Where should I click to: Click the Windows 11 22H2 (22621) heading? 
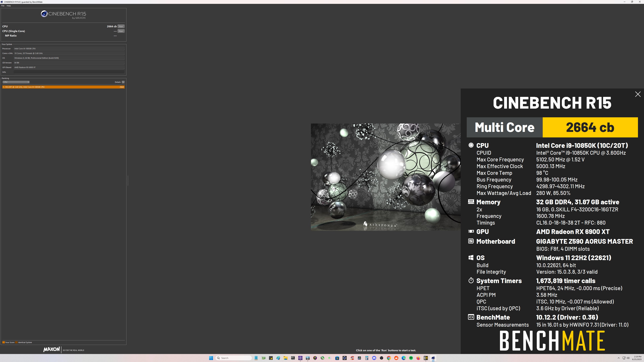[574, 258]
